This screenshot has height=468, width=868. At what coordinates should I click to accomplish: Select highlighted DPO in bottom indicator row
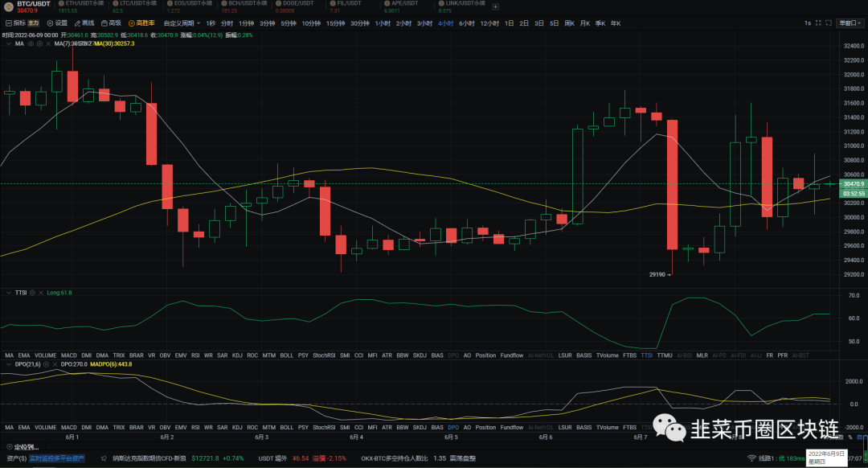[x=453, y=428]
